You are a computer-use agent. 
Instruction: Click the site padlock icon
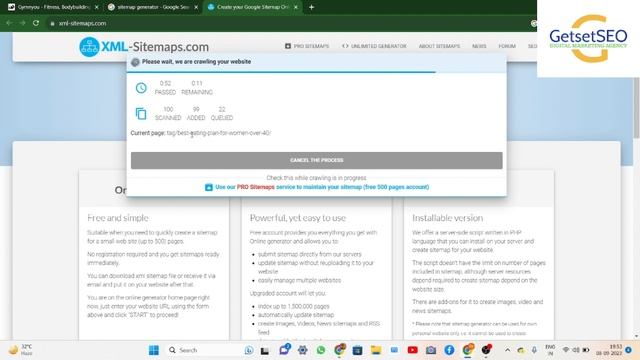point(52,24)
